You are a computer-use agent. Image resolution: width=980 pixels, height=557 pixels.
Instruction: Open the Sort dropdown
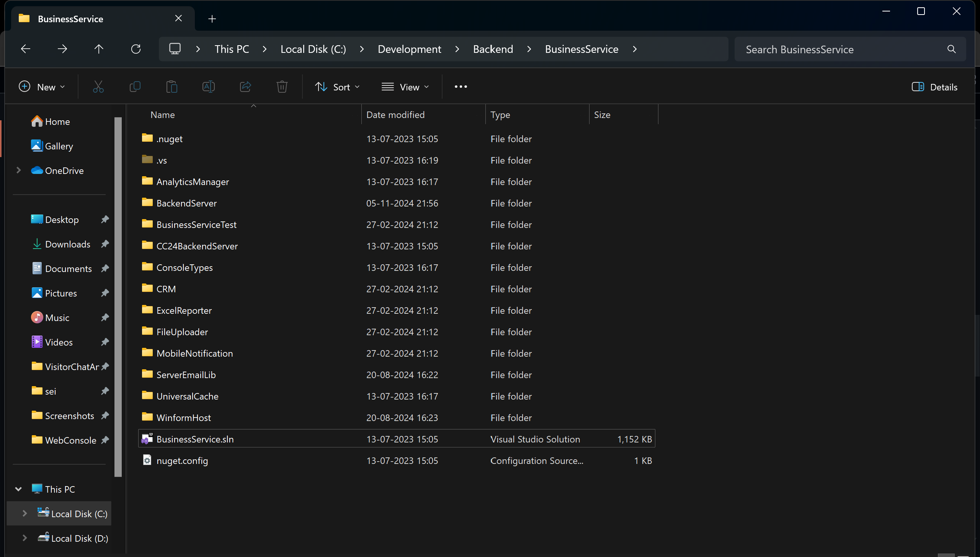pos(337,87)
